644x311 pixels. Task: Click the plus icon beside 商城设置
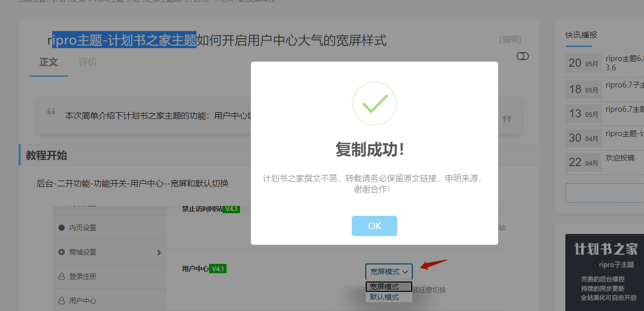[x=62, y=252]
